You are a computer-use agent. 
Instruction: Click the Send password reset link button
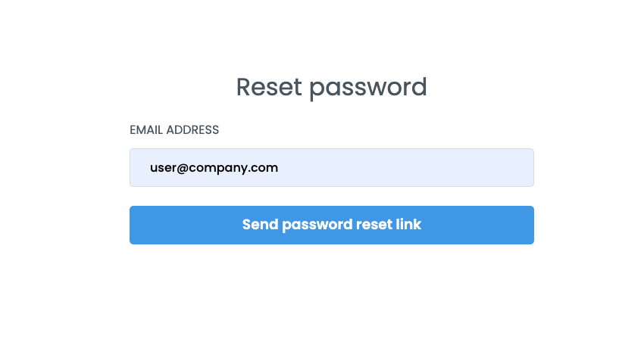pyautogui.click(x=331, y=225)
